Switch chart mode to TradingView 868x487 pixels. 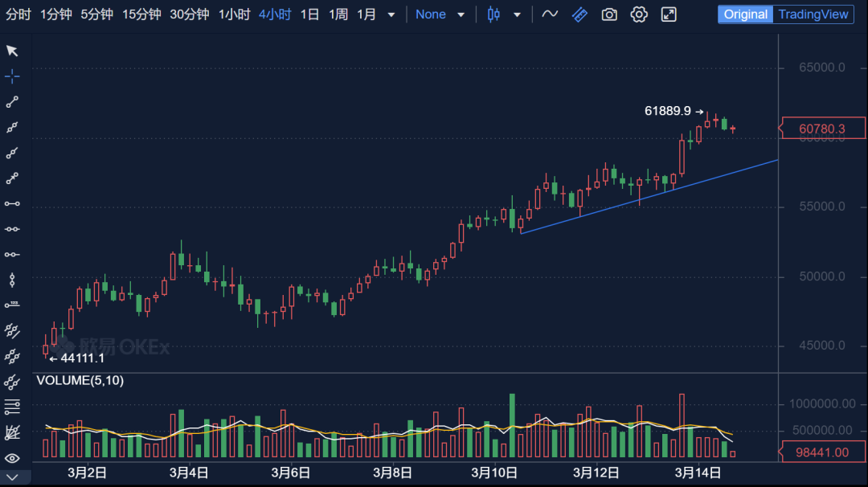813,14
